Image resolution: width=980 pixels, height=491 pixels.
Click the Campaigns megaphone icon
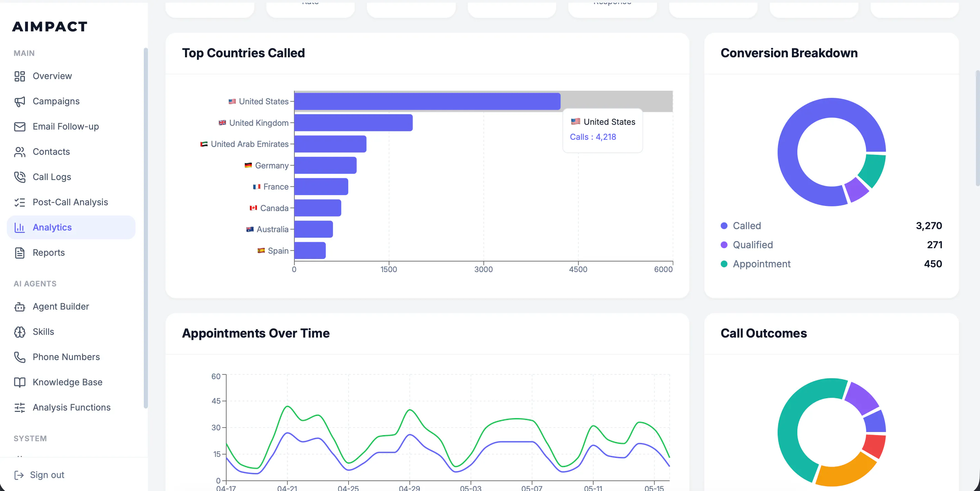[19, 101]
